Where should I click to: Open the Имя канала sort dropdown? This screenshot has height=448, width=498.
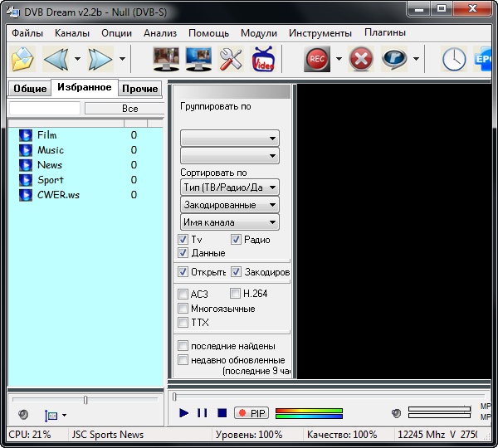tap(230, 222)
